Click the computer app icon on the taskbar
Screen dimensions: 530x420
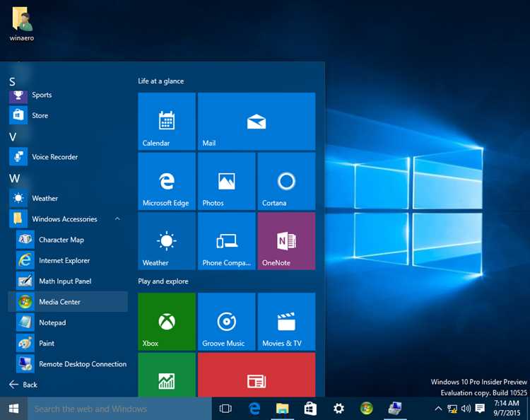tap(395, 409)
